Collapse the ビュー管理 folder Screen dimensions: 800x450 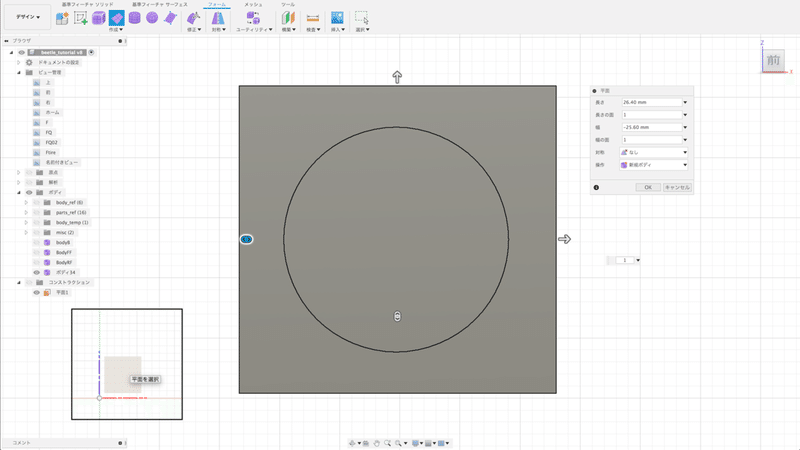coord(19,72)
